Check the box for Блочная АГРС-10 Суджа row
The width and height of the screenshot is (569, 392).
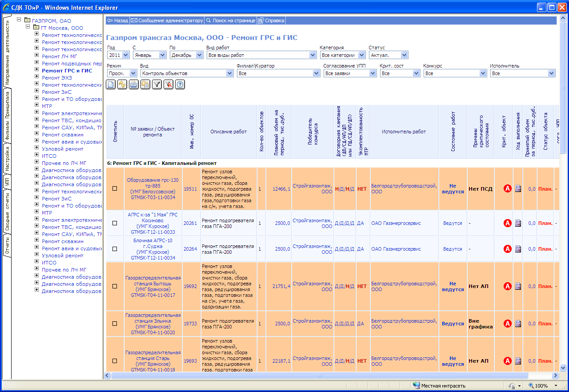(x=115, y=249)
